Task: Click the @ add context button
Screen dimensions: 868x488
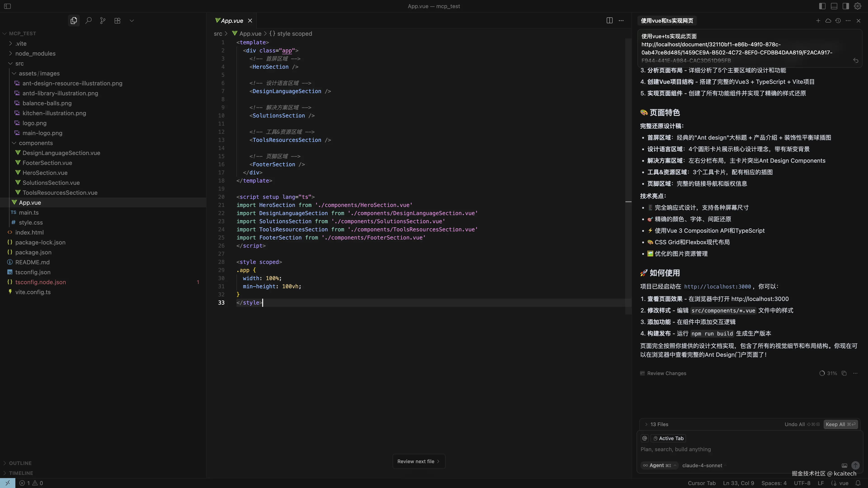Action: [x=645, y=438]
